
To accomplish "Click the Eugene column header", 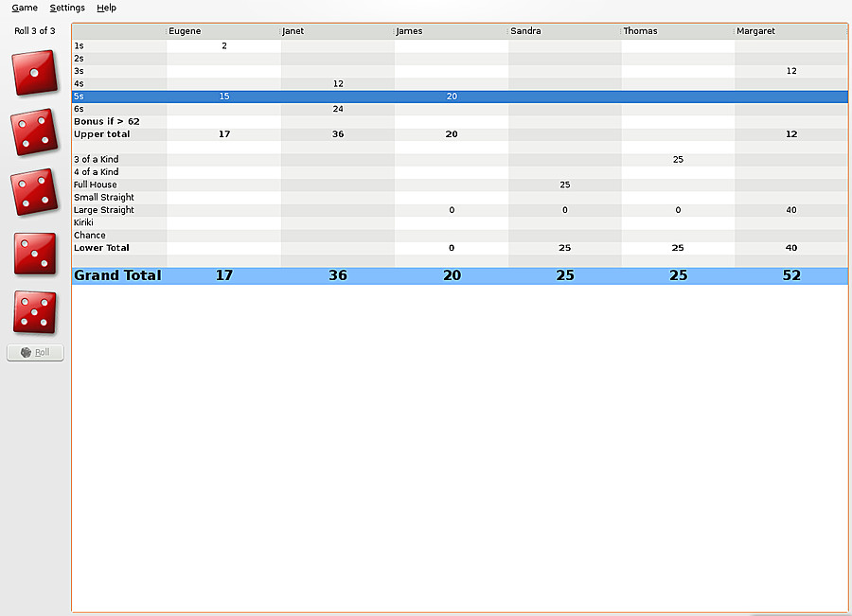I will pos(223,31).
